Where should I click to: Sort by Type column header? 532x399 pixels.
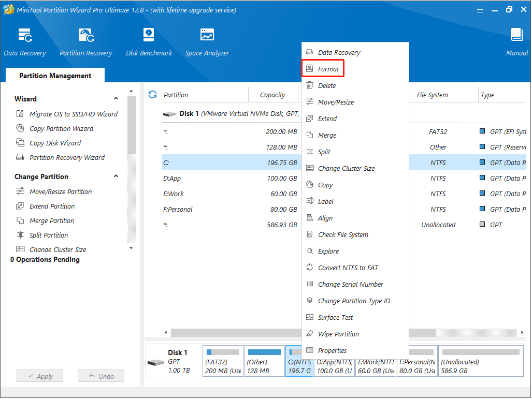(503, 95)
